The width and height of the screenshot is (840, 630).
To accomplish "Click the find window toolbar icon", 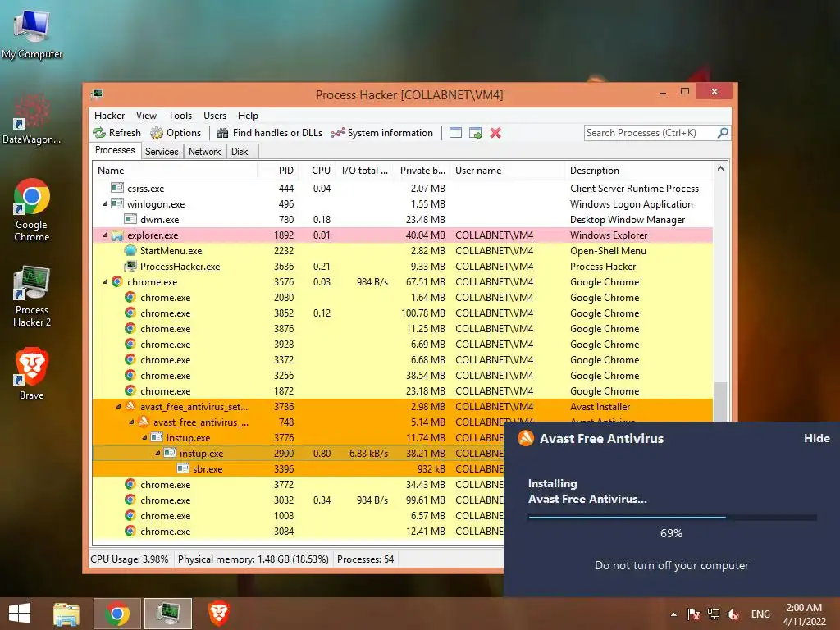I will [455, 133].
